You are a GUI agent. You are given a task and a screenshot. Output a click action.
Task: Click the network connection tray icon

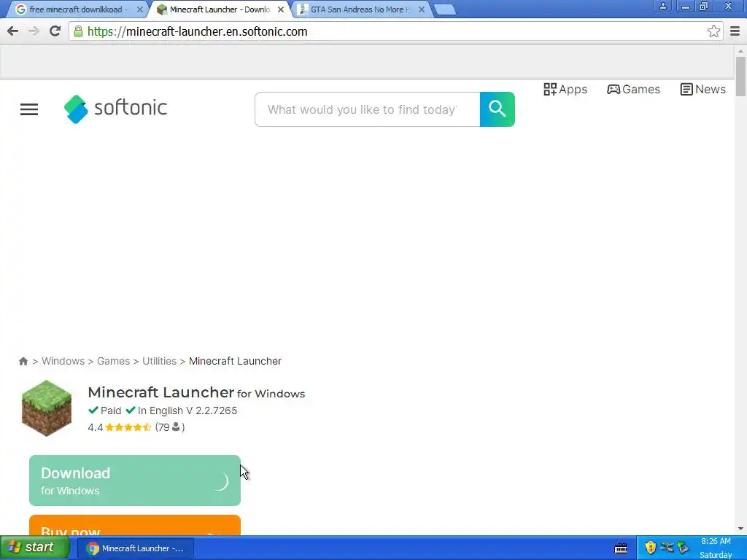pyautogui.click(x=667, y=548)
